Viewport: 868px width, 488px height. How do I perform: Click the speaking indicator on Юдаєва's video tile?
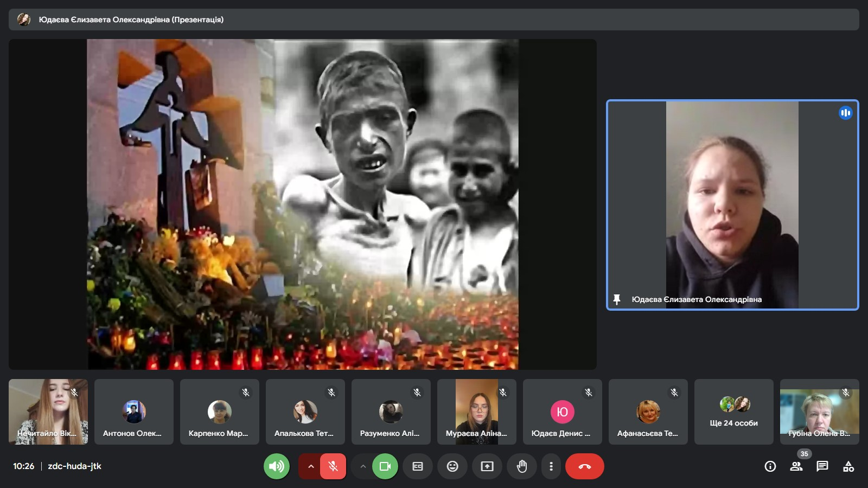[x=845, y=113]
